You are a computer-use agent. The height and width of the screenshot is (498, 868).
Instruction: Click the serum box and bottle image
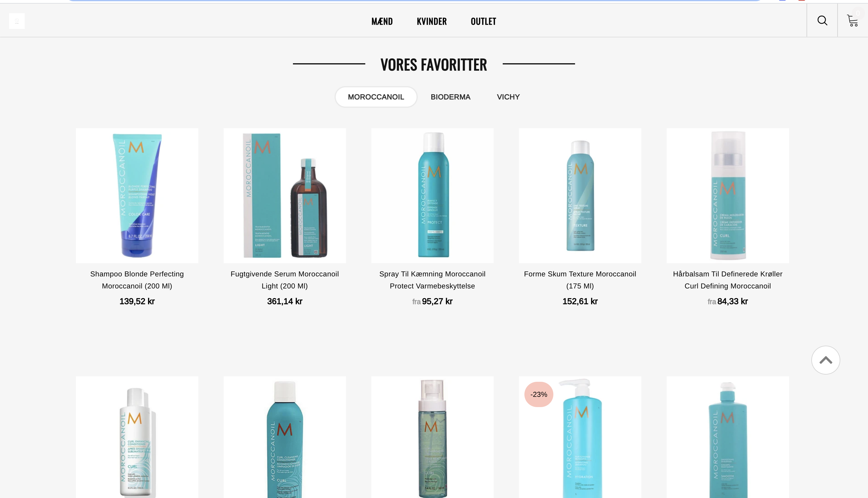pos(285,196)
